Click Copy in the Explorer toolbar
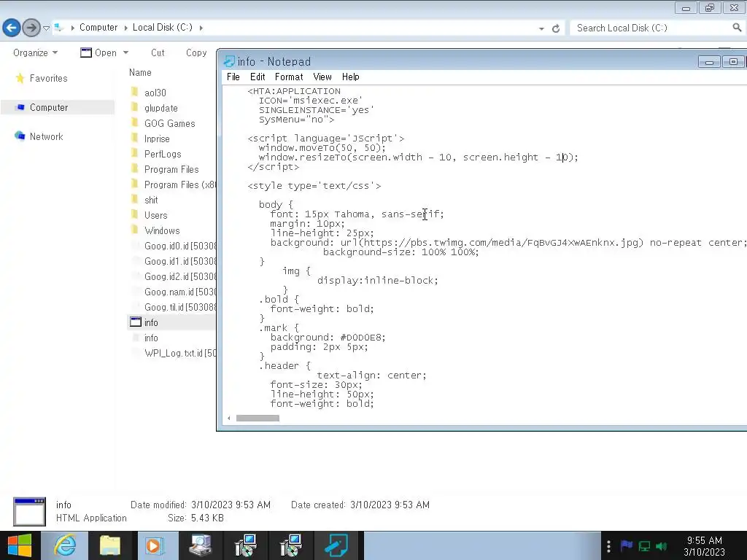 [x=196, y=52]
